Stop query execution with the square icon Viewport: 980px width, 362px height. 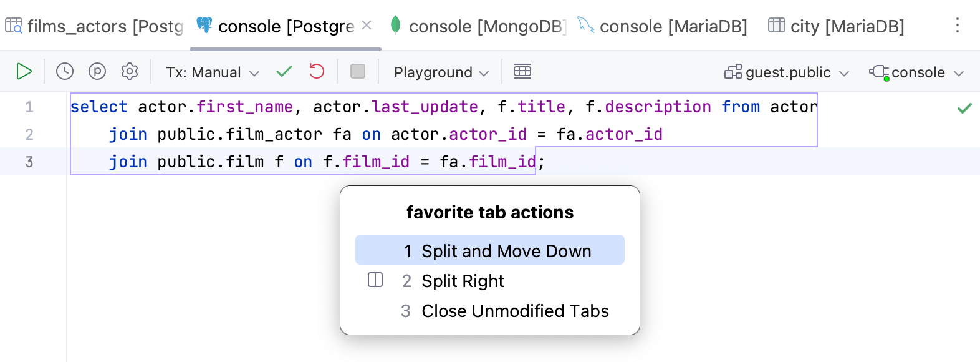coord(357,71)
